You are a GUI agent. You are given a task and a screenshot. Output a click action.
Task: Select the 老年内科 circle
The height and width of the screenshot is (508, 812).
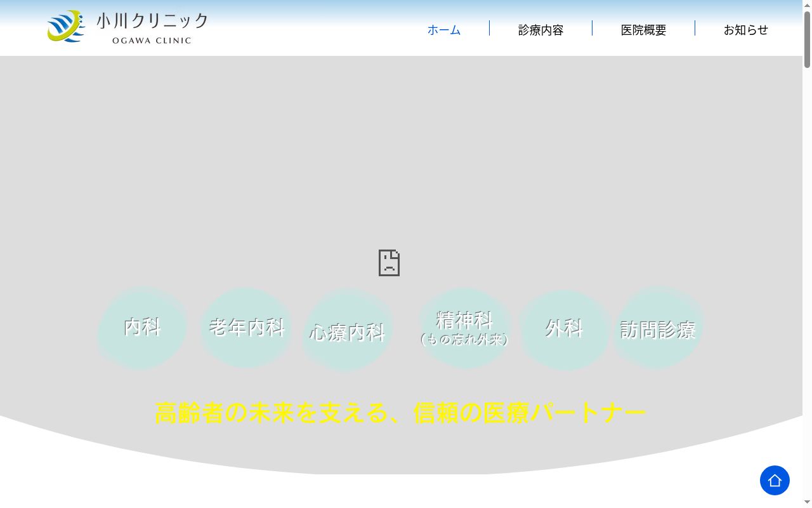tap(246, 328)
